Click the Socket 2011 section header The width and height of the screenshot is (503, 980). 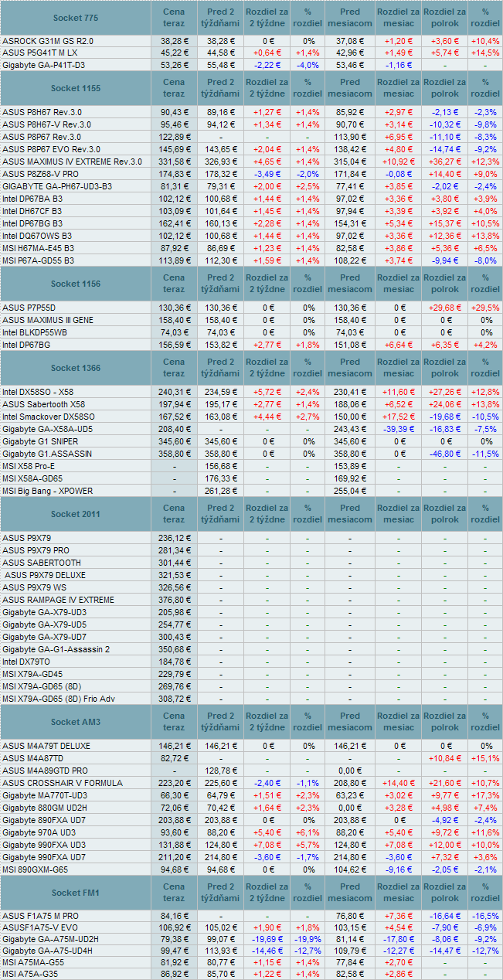76,514
